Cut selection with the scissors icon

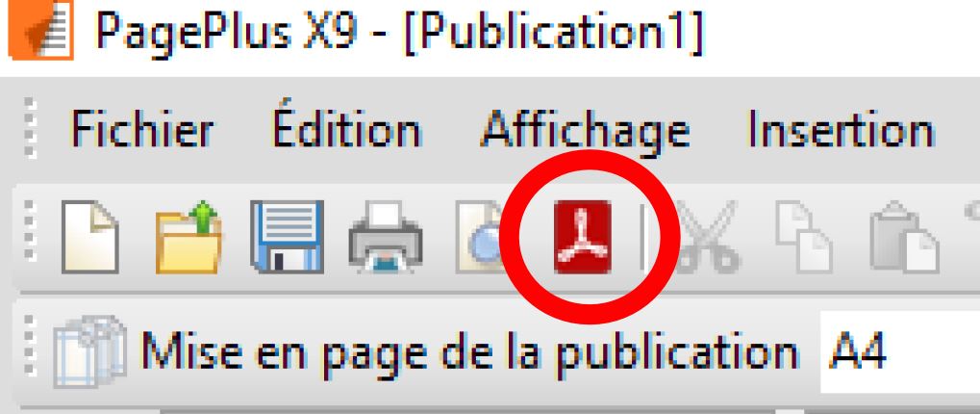tap(706, 237)
